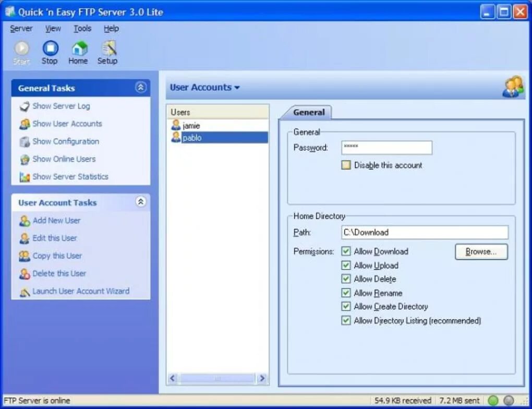This screenshot has width=532, height=409.
Task: Click the Users column header
Action: point(218,112)
